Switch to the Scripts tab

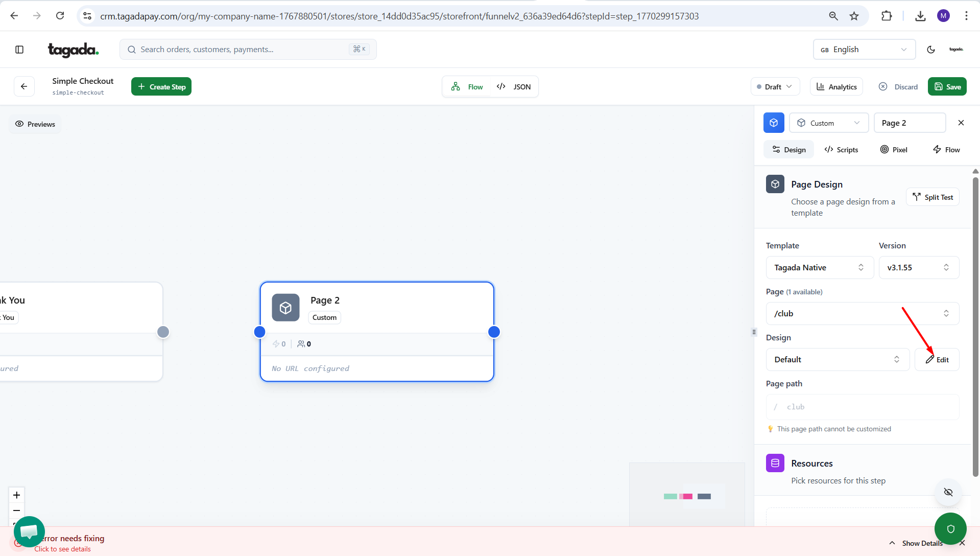pyautogui.click(x=841, y=150)
